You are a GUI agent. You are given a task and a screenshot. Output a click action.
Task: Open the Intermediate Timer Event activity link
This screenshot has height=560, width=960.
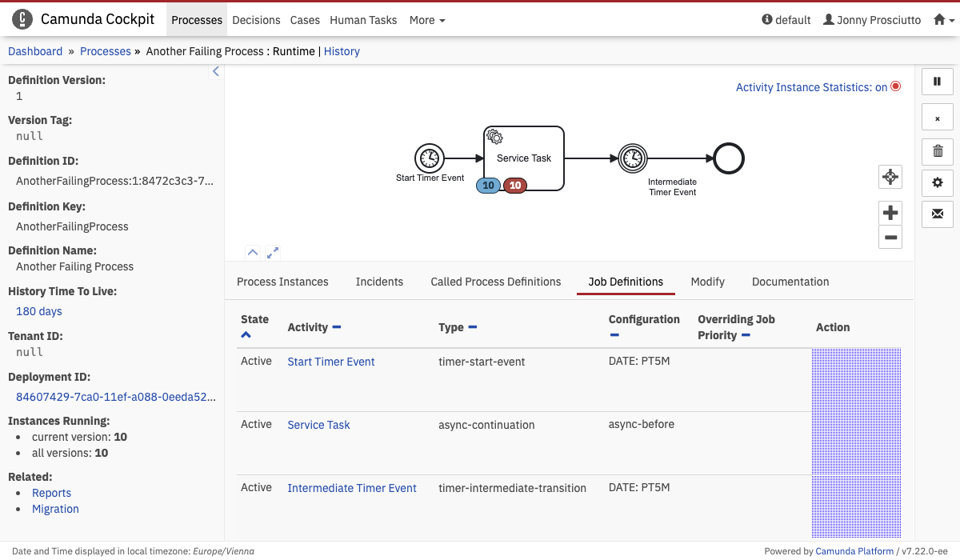pos(352,488)
